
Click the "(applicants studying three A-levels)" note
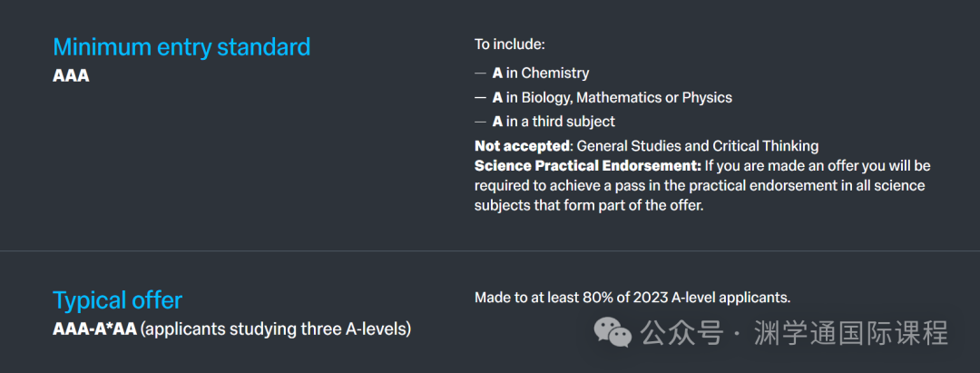(276, 329)
